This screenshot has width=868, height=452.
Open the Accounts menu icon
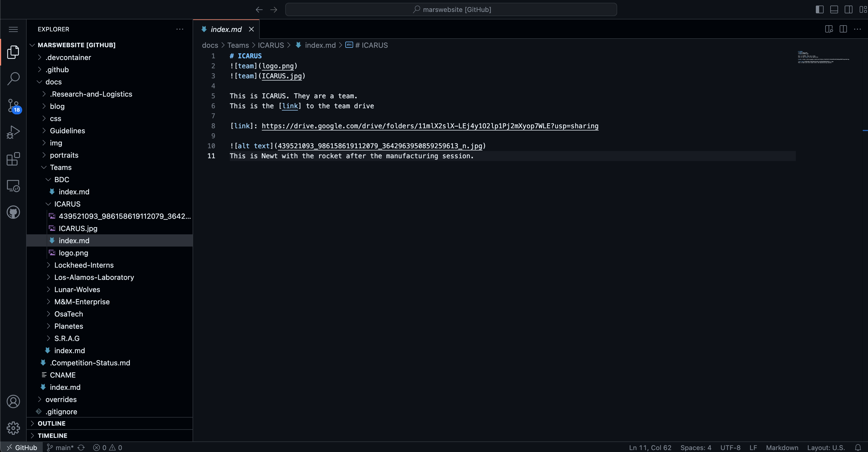(x=13, y=401)
